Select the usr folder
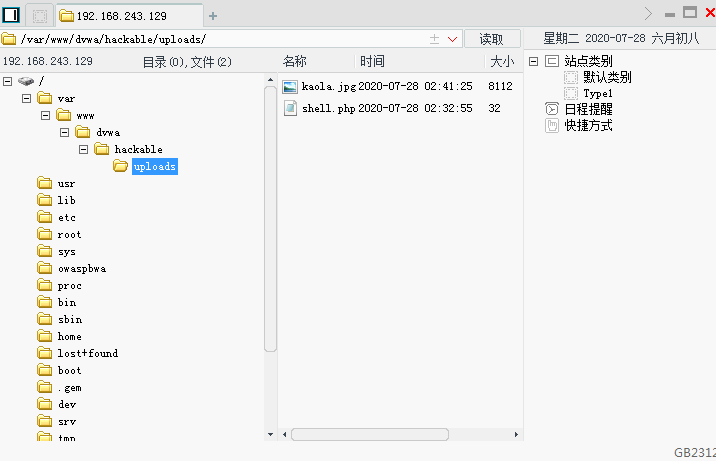Viewport: 716px width, 461px height. (66, 183)
